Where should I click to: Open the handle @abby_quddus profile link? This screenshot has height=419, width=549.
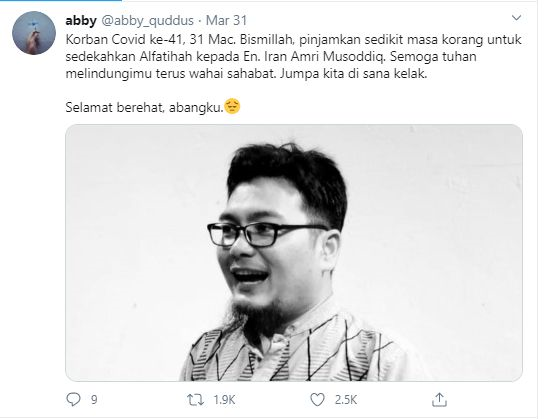click(147, 21)
